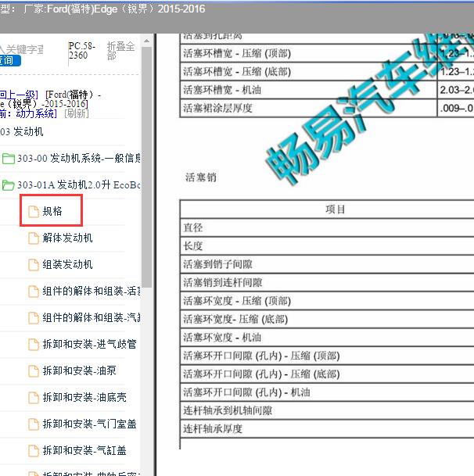Select 连杆轴承到机轴间隙 row
Screen dimensions: 474x476
point(327,410)
